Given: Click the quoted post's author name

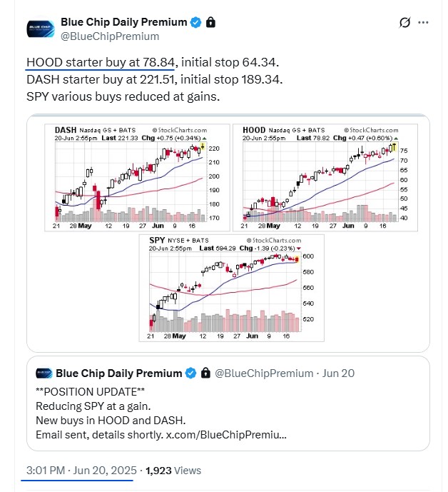Looking at the screenshot, I should tap(119, 373).
